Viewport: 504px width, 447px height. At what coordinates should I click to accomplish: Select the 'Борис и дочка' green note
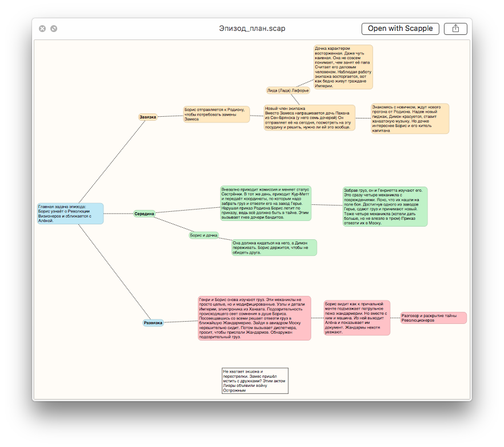(204, 235)
